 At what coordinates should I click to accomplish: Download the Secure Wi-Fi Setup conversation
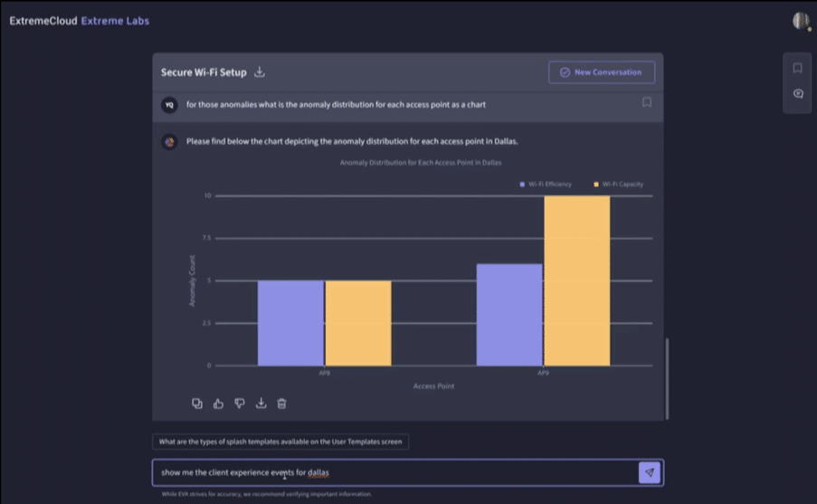click(x=260, y=72)
